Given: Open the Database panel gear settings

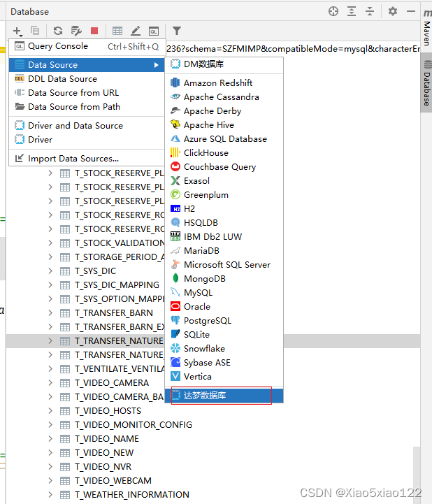Looking at the screenshot, I should (x=392, y=12).
